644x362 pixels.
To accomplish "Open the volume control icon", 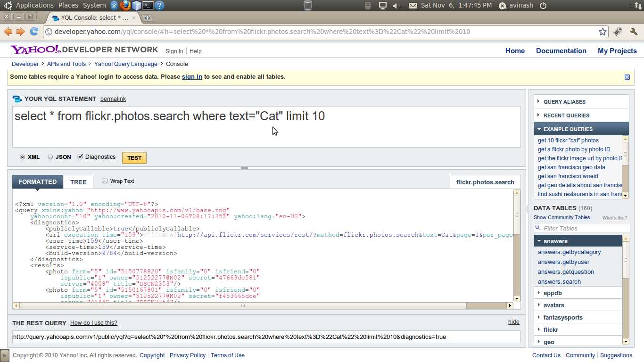I will 398,6.
